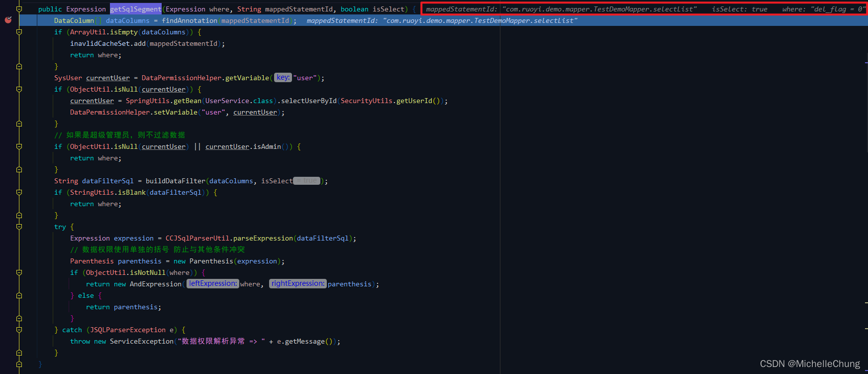Remove the breakpoint on the findAnnotation line
Viewport: 868px width, 374px height.
(x=8, y=20)
